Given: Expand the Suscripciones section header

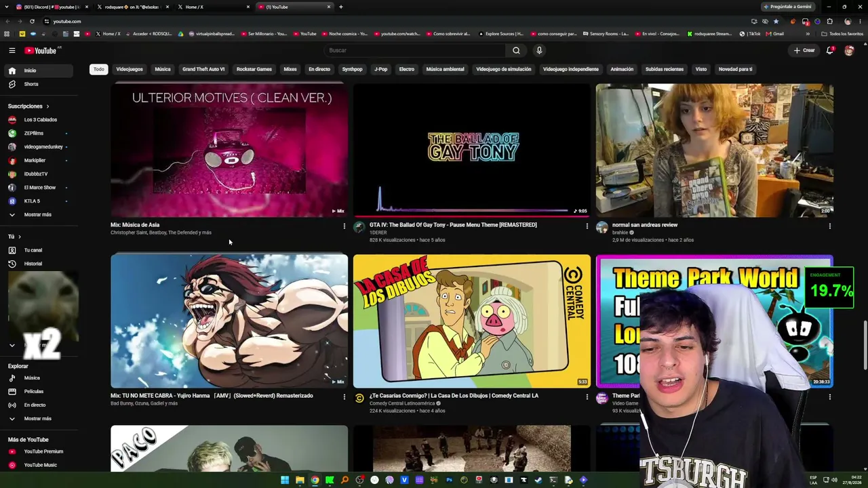Looking at the screenshot, I should pyautogui.click(x=28, y=106).
